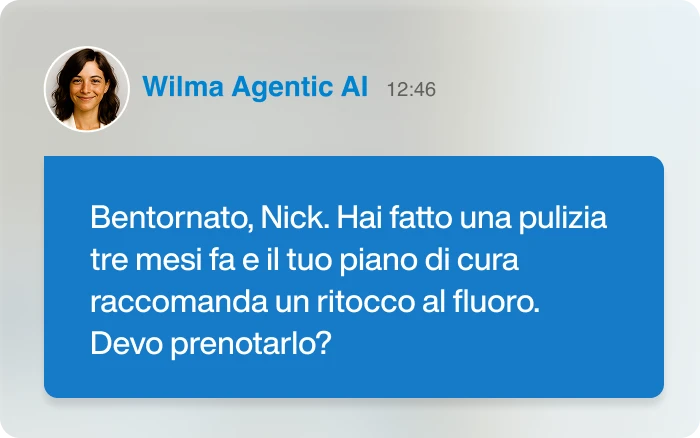Click the word "raccomanda" in the bubble
700x438 pixels.
pyautogui.click(x=179, y=302)
